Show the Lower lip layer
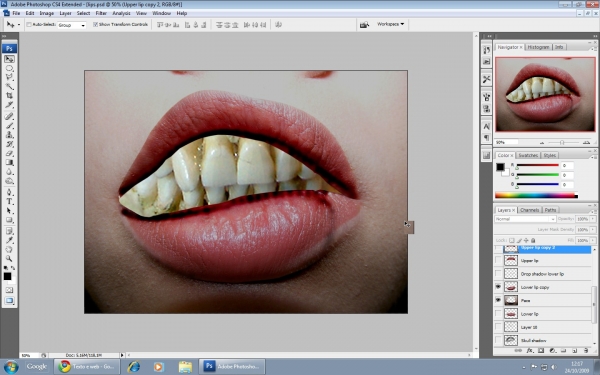This screenshot has width=600, height=375. point(498,314)
